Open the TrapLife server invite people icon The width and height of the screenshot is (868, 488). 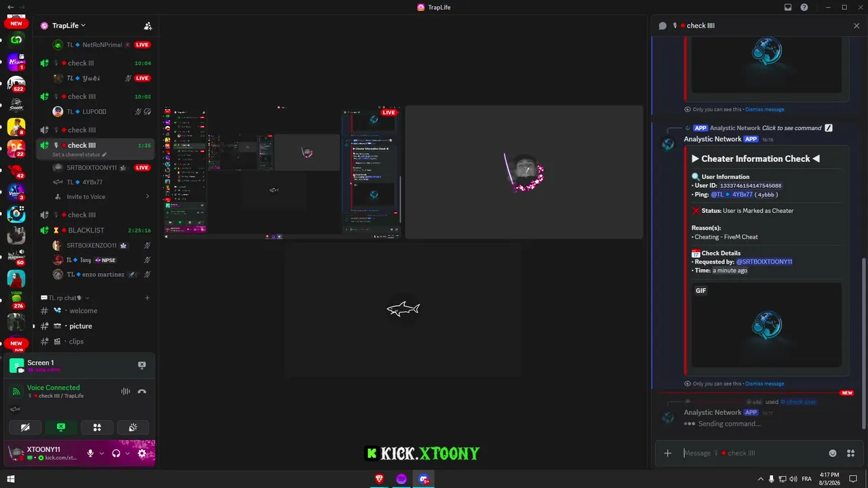(x=148, y=26)
